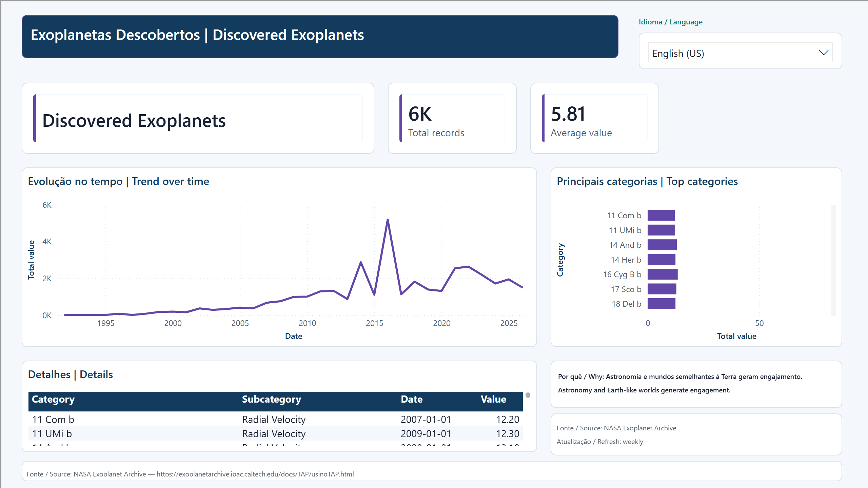Select the 16 Cyg B b bar
The width and height of the screenshot is (868, 488).
(x=663, y=274)
